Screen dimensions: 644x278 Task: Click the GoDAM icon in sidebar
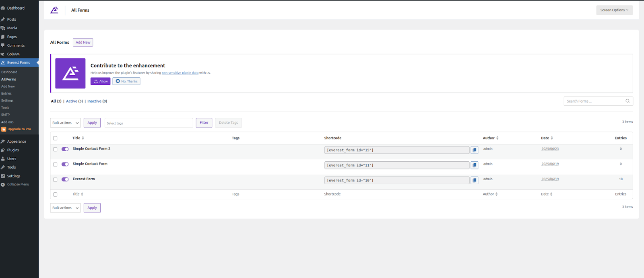click(x=3, y=54)
